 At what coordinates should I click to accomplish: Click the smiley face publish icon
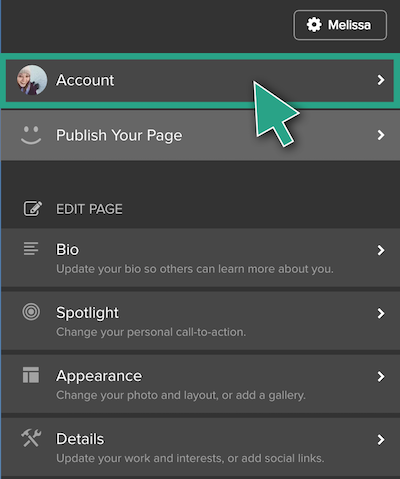coord(31,135)
